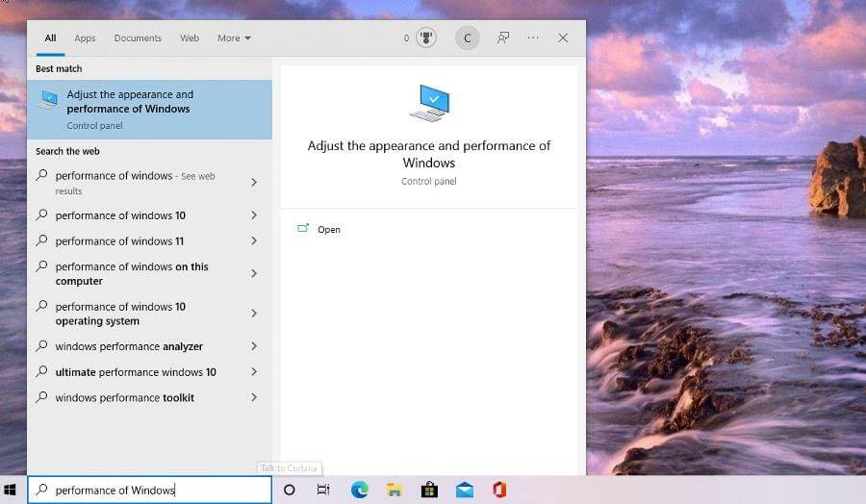Viewport: 866px width, 504px height.
Task: Launch Office from the taskbar
Action: pyautogui.click(x=498, y=490)
